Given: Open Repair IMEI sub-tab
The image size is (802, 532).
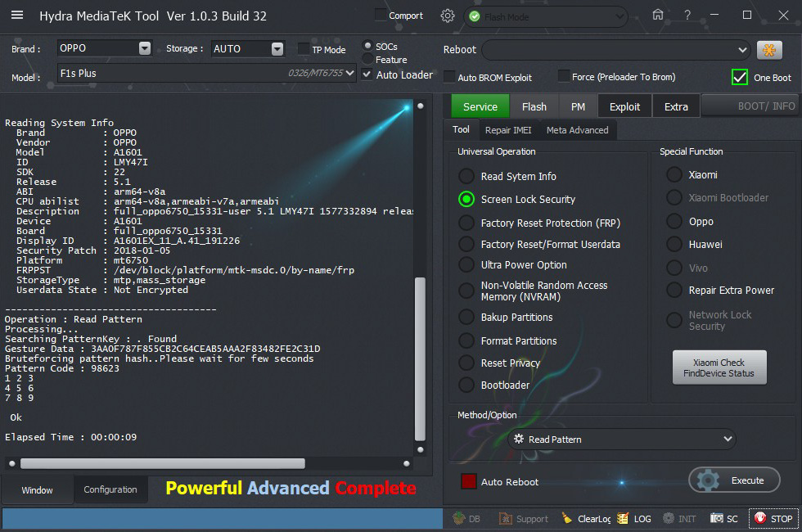Looking at the screenshot, I should coord(508,130).
